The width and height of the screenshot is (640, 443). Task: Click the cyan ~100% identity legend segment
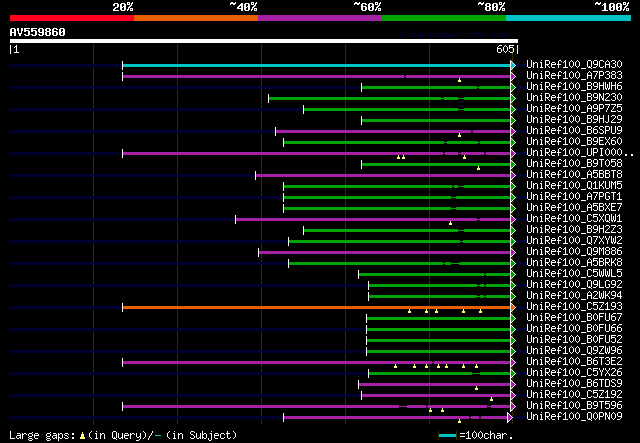tap(568, 18)
